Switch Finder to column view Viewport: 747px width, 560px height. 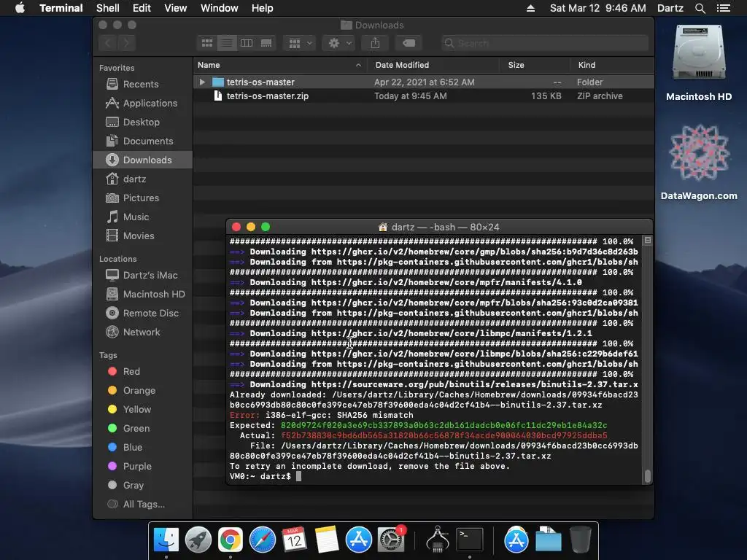click(247, 43)
